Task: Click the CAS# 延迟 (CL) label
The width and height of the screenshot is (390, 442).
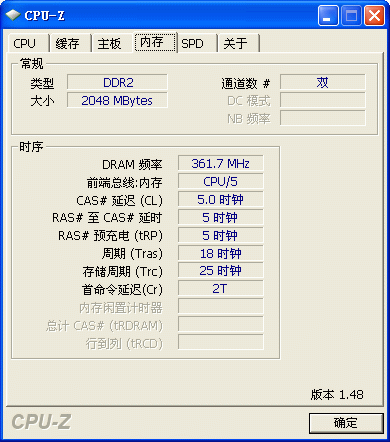Action: pos(119,201)
